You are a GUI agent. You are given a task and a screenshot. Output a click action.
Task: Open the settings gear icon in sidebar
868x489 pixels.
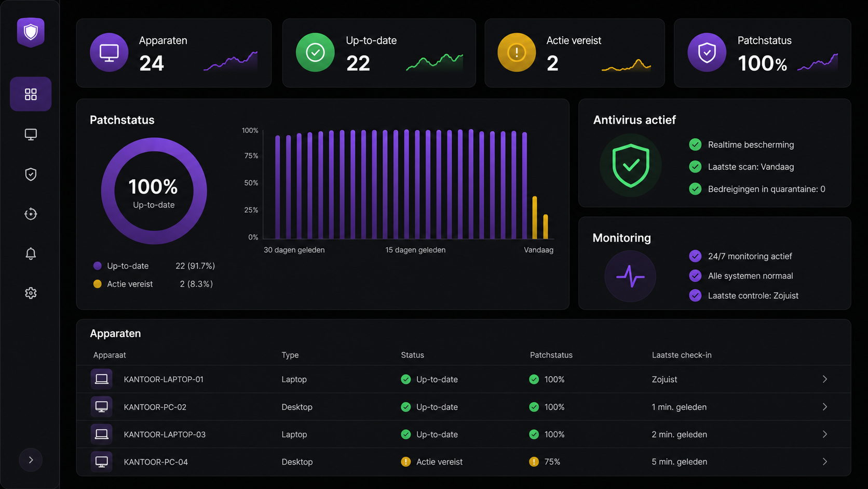[31, 293]
